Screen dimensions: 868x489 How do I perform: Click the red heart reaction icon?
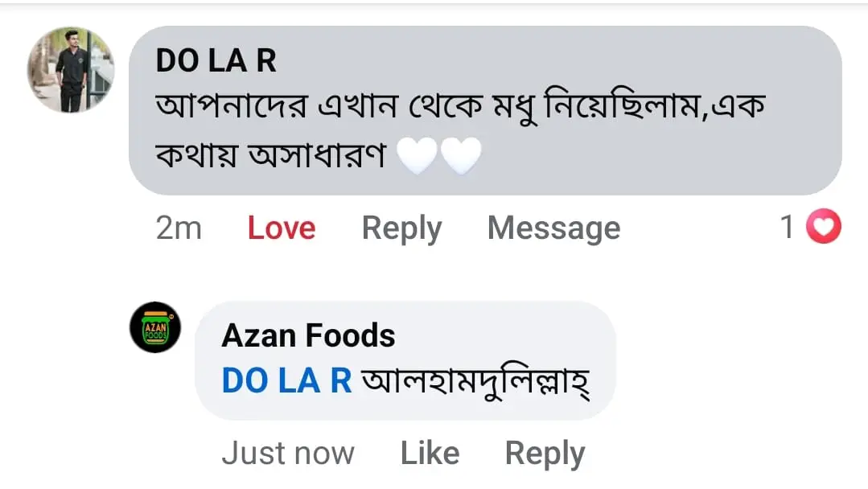(x=822, y=228)
